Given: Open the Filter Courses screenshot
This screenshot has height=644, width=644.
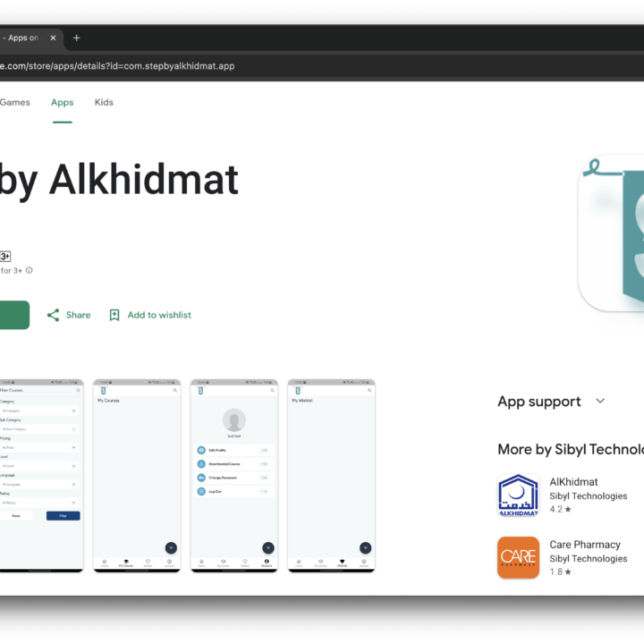Looking at the screenshot, I should [41, 476].
